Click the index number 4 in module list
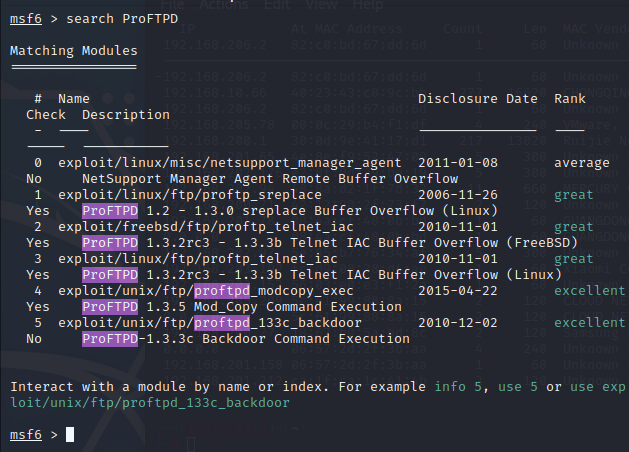This screenshot has height=452, width=629. coord(38,291)
